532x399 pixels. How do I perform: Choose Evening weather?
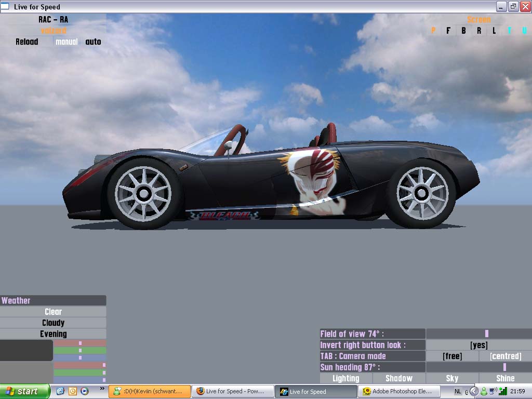pyautogui.click(x=54, y=334)
